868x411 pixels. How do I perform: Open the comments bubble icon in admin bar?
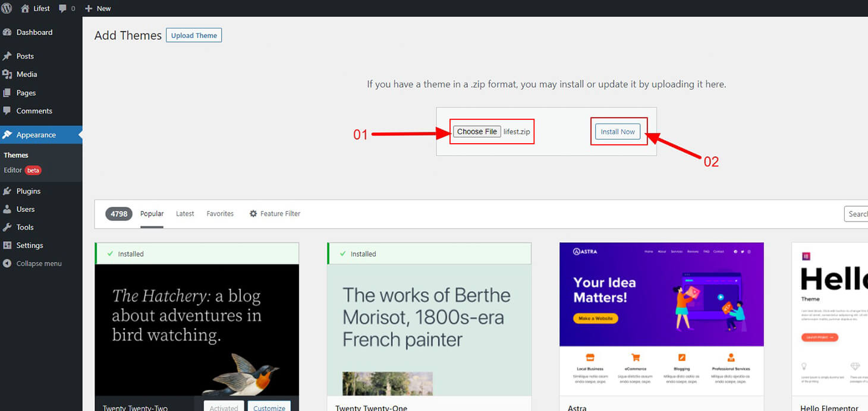coord(63,8)
